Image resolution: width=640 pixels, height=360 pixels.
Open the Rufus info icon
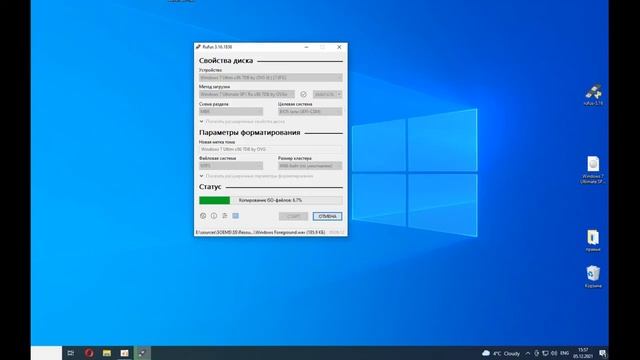click(x=214, y=216)
